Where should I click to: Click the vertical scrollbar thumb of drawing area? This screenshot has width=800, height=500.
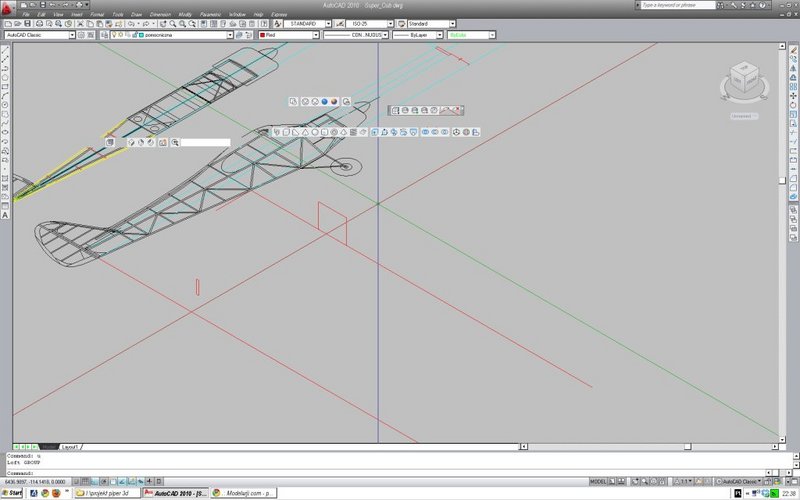(782, 181)
